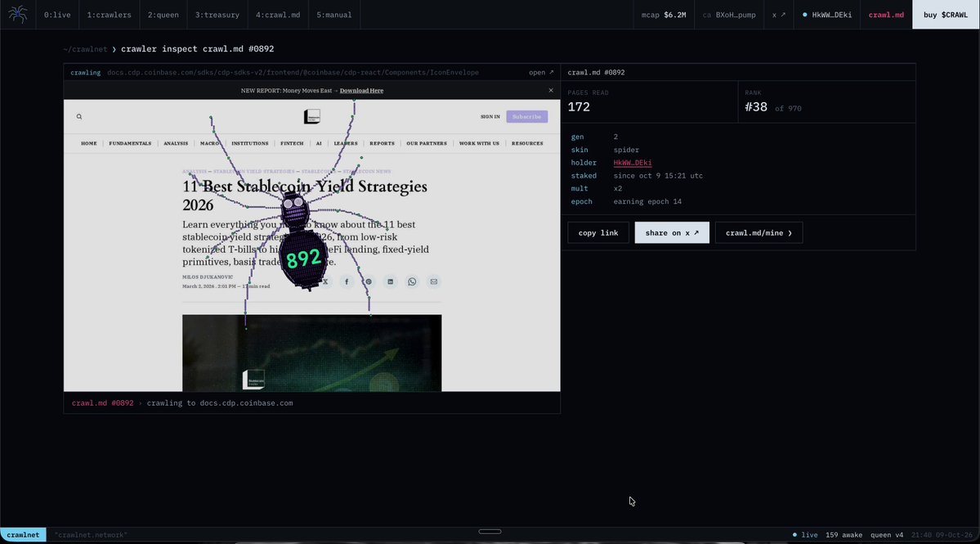Click the search magnifier in the embedded page

[79, 116]
